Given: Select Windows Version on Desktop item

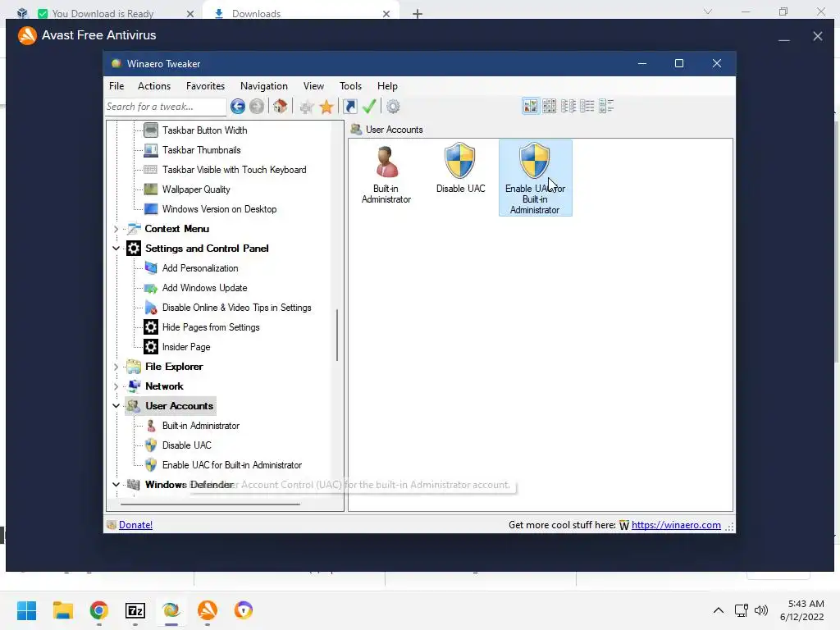Looking at the screenshot, I should (219, 209).
